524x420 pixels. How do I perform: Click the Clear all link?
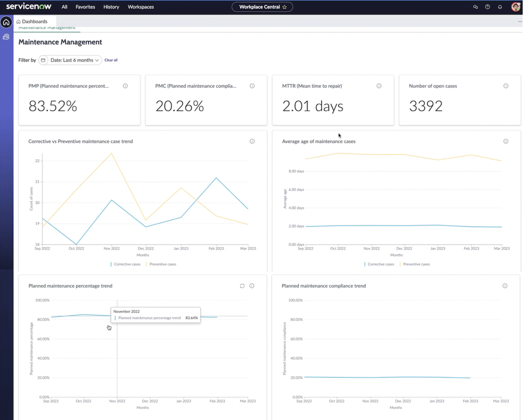point(111,60)
